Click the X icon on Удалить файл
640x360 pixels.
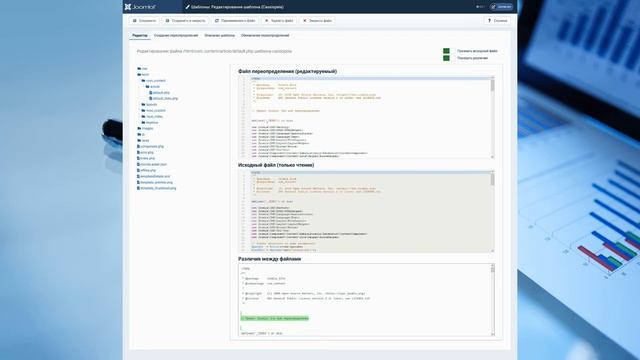(x=267, y=20)
